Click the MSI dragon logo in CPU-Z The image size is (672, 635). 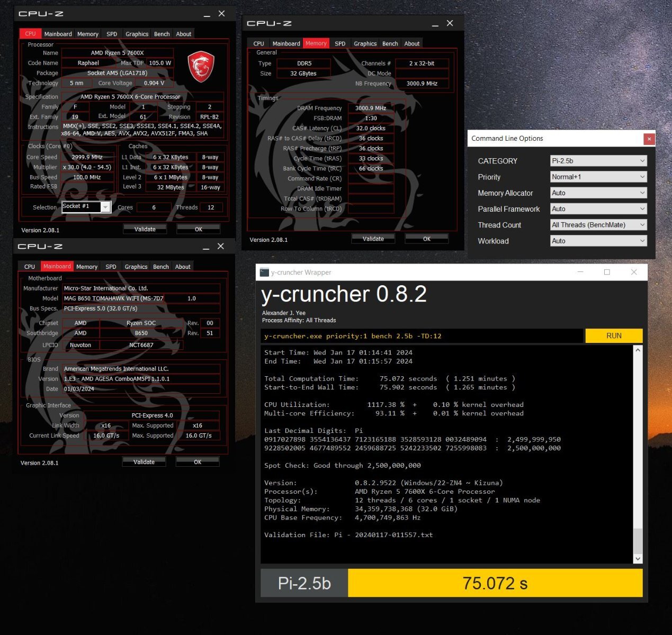(201, 67)
